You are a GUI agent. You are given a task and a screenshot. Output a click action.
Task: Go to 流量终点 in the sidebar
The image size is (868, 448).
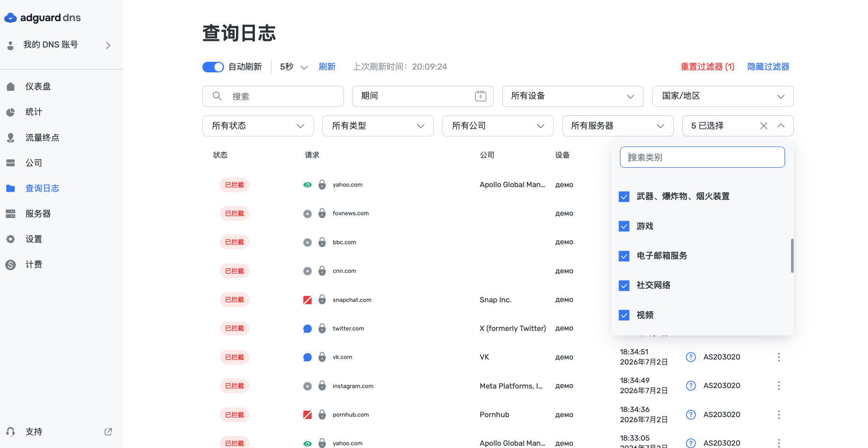tap(42, 137)
